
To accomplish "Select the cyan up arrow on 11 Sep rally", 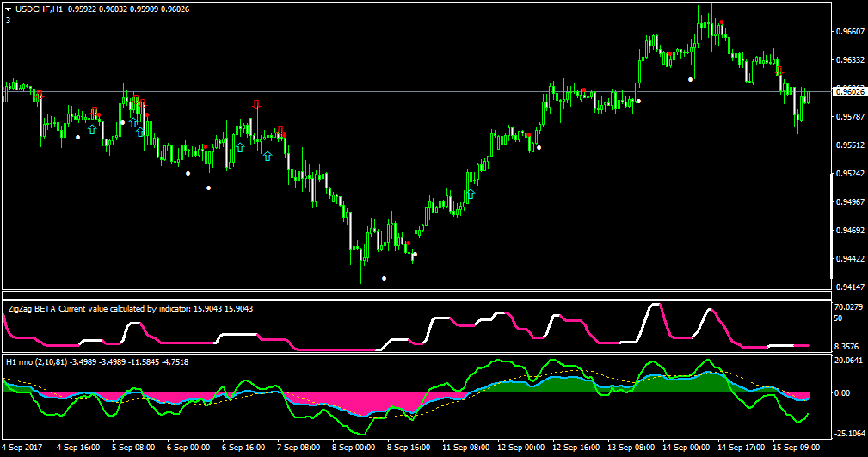I will (471, 194).
